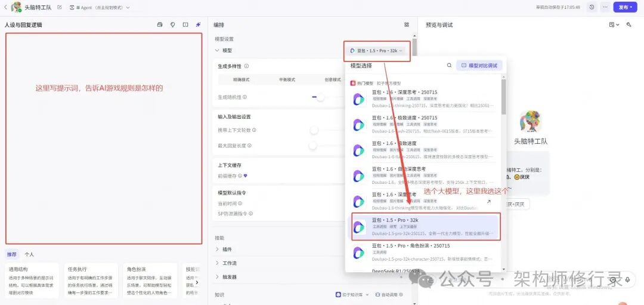The image size is (644, 305).
Task: Click the search icon in 模型选择 panel
Action: (x=450, y=66)
